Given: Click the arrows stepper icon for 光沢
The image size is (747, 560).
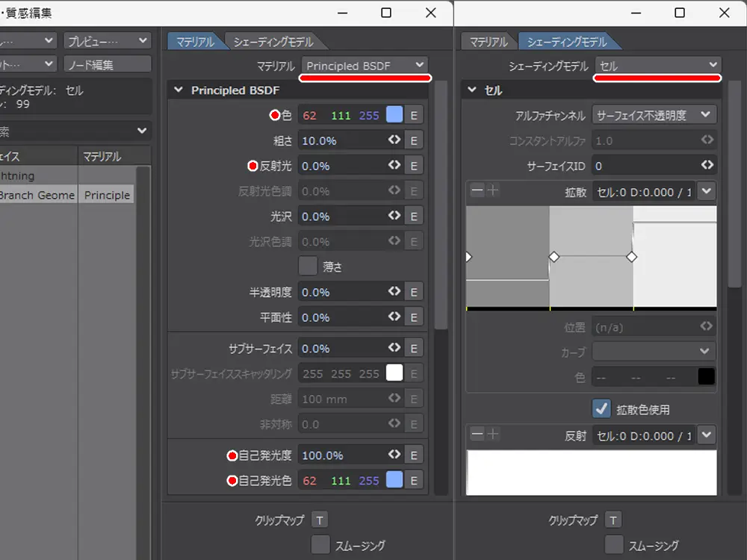Looking at the screenshot, I should coord(394,217).
